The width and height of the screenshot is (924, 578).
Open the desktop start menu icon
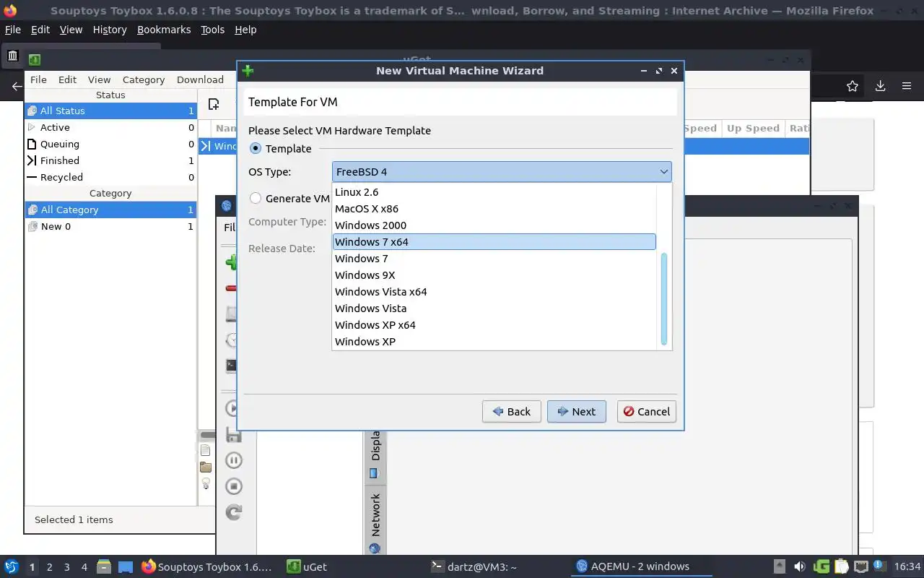(x=12, y=566)
